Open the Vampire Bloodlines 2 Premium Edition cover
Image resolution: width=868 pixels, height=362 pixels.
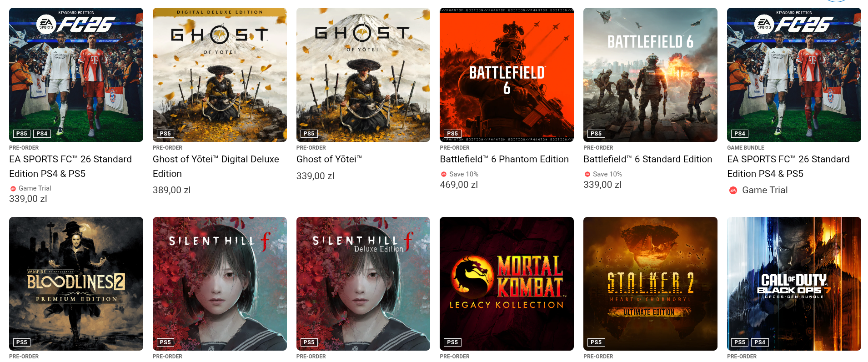click(76, 284)
